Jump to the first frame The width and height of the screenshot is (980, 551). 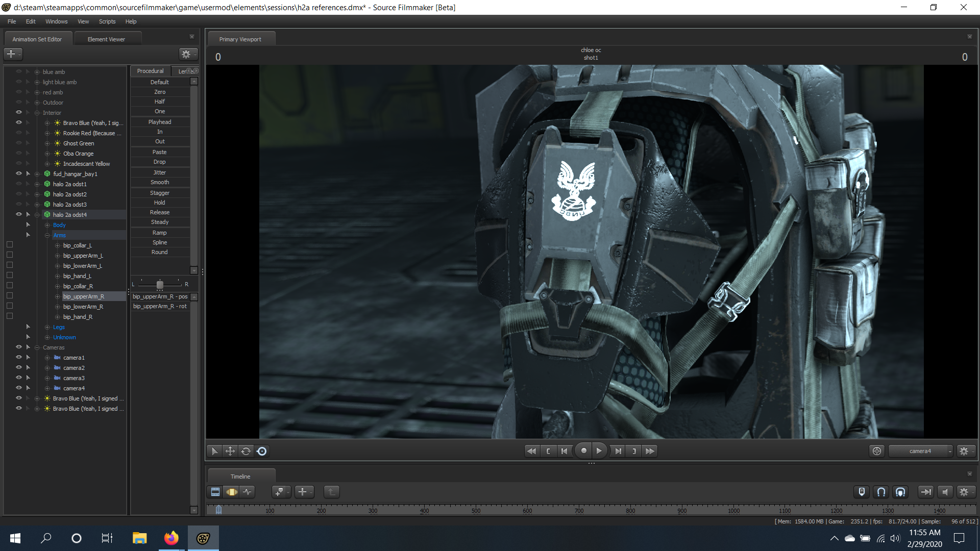tap(564, 451)
